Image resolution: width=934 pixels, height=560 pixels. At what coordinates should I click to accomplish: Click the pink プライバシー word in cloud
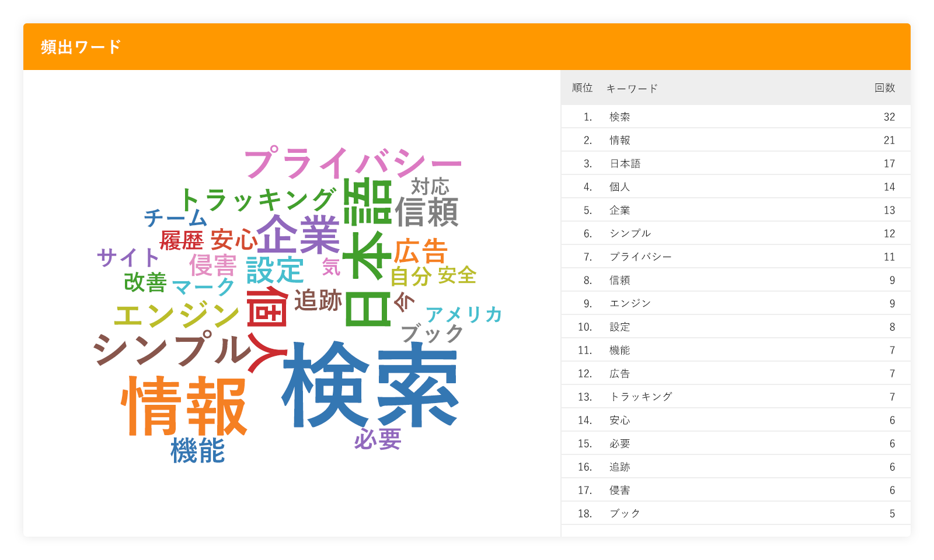point(353,163)
